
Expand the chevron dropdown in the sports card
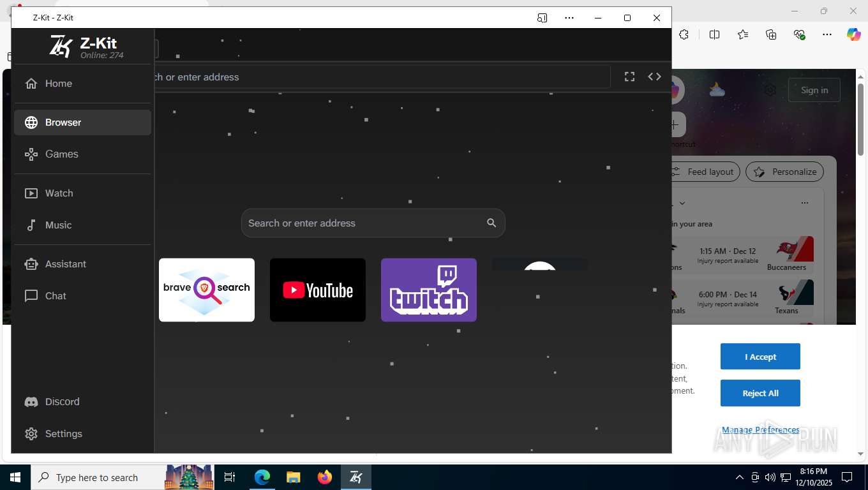pyautogui.click(x=682, y=203)
